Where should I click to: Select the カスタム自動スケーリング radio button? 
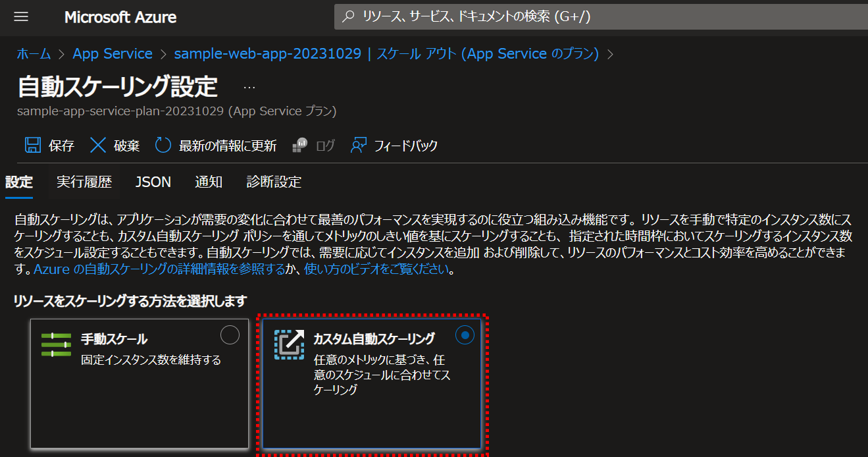click(x=465, y=335)
